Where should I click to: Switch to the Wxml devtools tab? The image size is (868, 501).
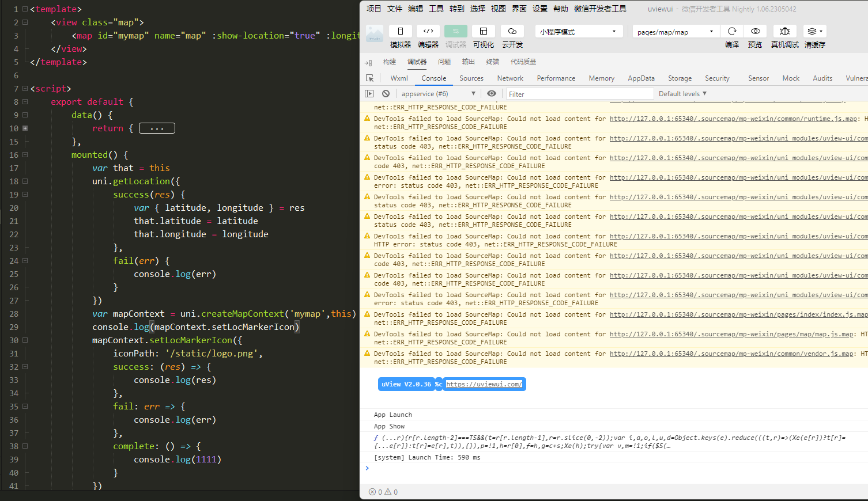pos(399,78)
